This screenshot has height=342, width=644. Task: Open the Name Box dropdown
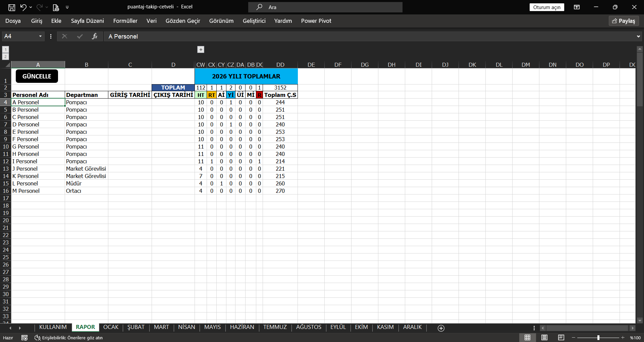pyautogui.click(x=40, y=36)
